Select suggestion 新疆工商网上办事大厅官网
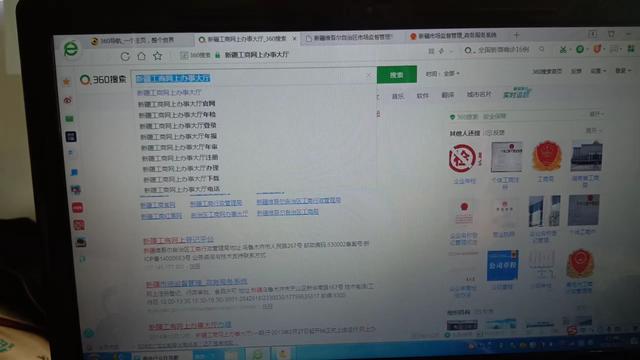The image size is (640, 360). (176, 104)
